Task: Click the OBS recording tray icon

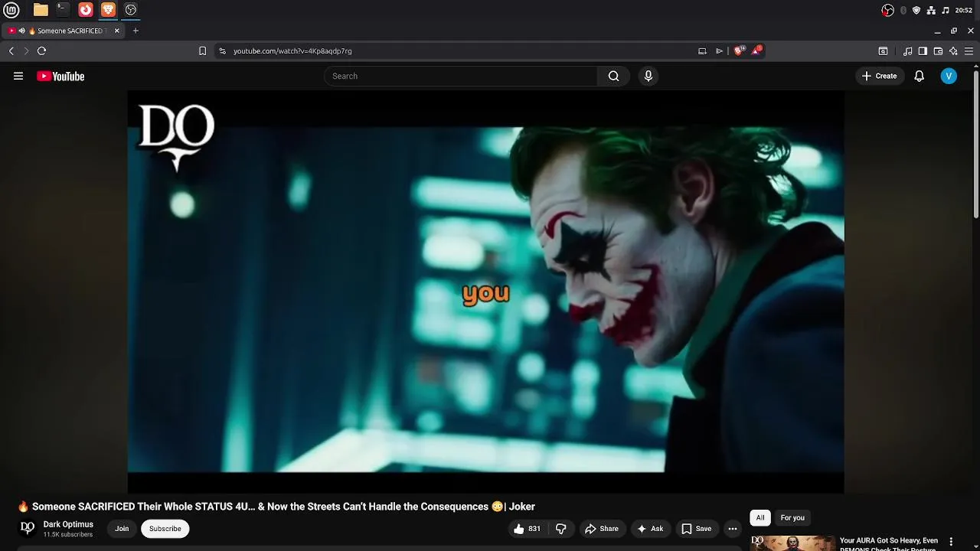Action: (x=887, y=10)
